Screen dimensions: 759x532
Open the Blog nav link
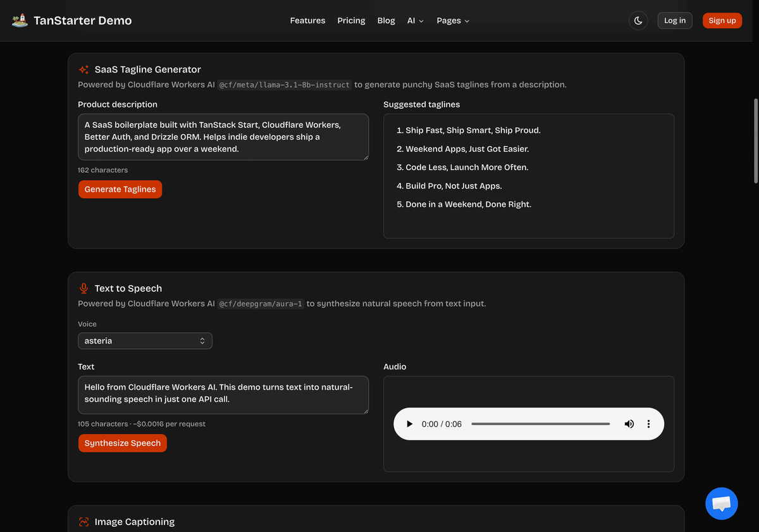tap(386, 20)
